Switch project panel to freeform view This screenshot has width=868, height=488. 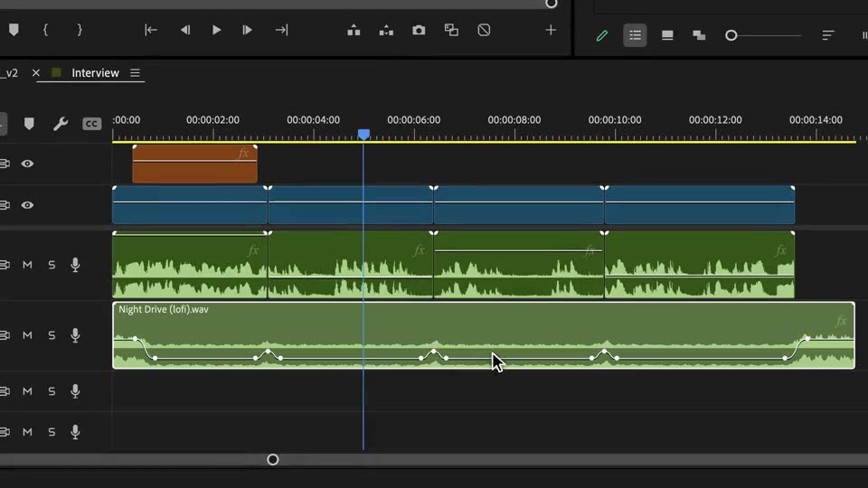point(699,35)
